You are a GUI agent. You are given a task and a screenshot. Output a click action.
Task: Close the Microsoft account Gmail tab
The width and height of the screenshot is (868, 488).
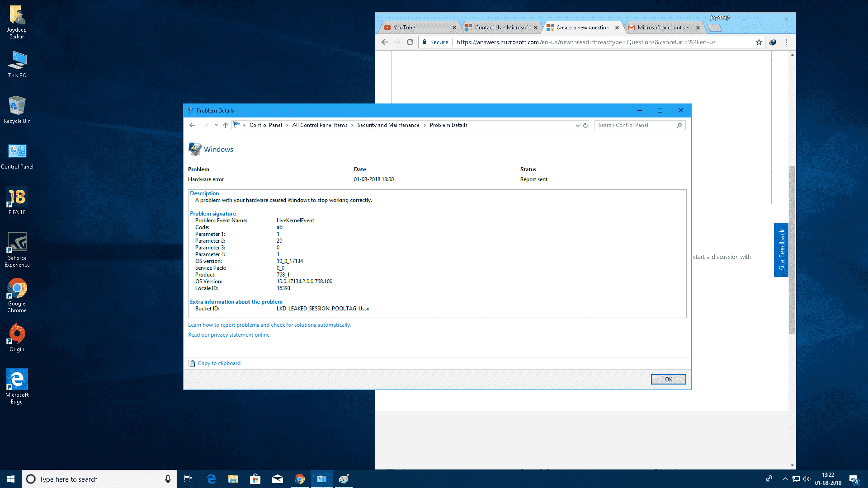[698, 28]
